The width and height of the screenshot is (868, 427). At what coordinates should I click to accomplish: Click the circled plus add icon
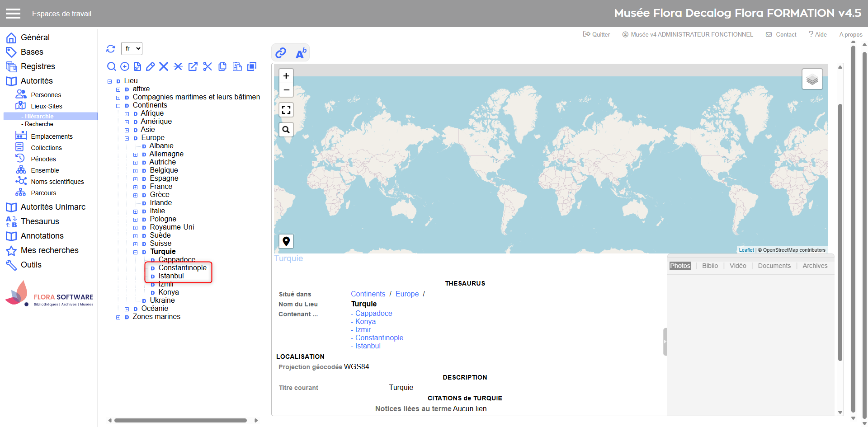(x=125, y=67)
